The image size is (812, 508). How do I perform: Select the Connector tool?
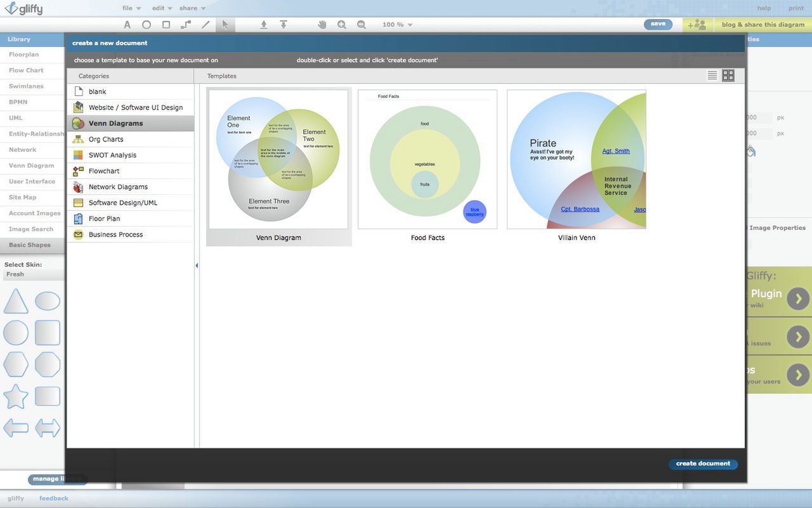coord(186,25)
